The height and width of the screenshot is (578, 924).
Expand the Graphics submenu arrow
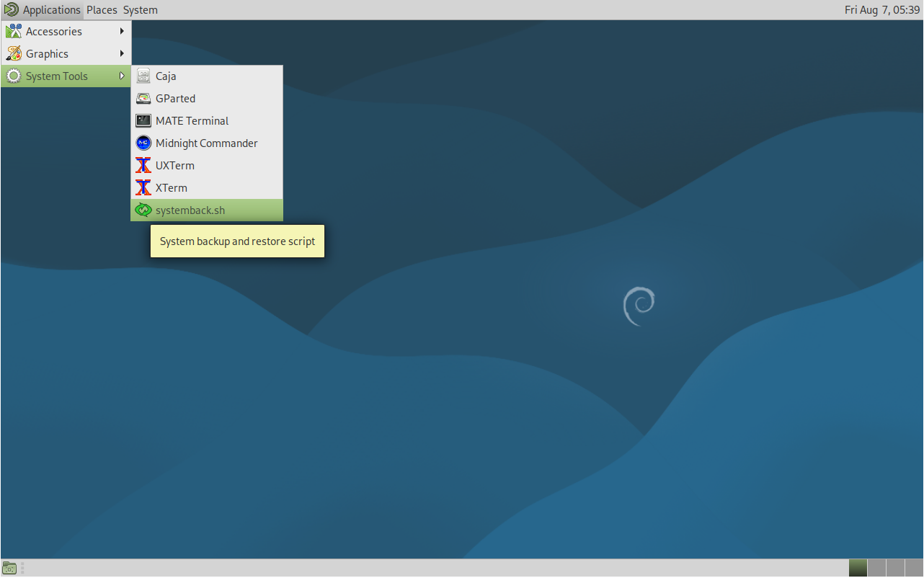(123, 54)
